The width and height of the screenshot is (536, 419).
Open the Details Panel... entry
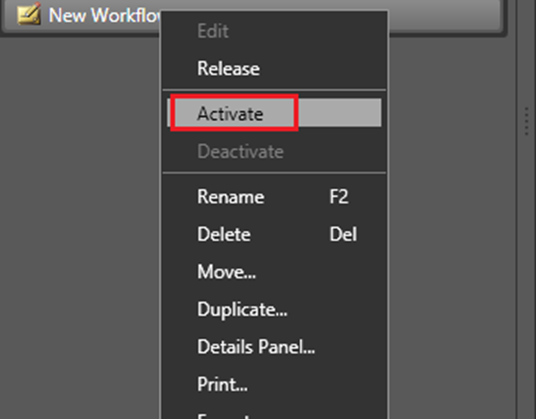click(256, 347)
